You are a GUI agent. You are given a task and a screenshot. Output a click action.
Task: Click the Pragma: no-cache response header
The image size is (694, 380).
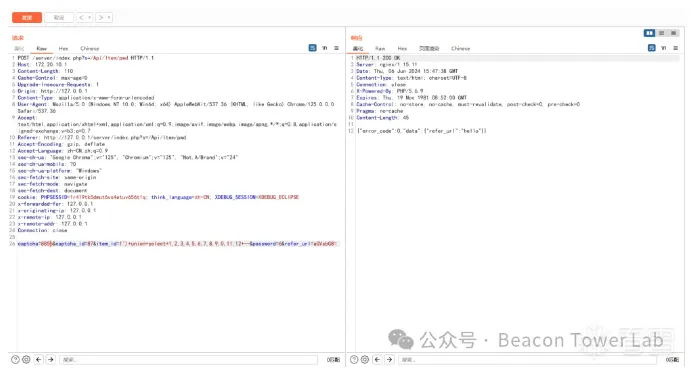(x=379, y=111)
